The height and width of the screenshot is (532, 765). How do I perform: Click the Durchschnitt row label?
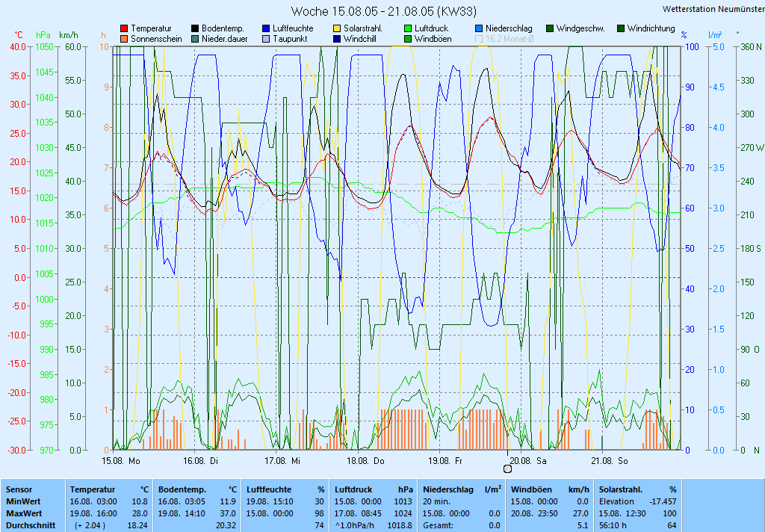[30, 526]
